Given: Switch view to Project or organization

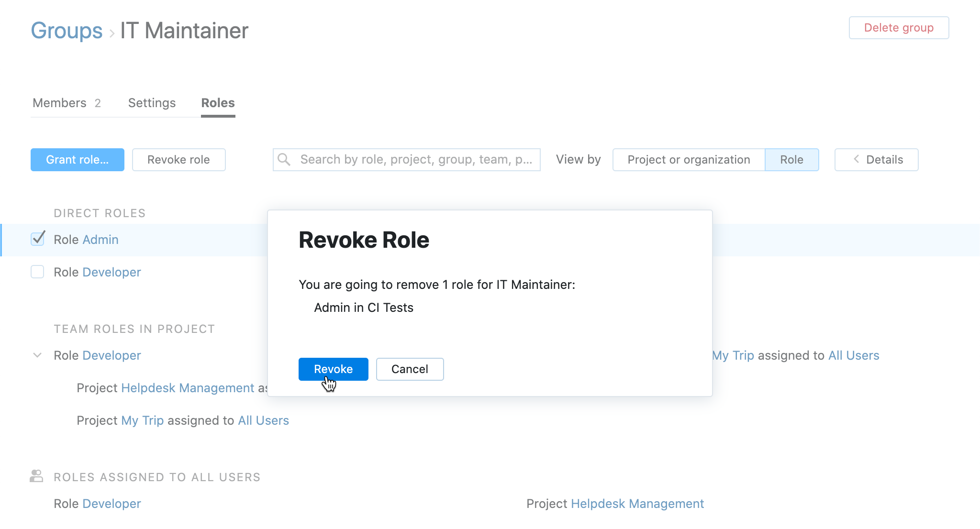Looking at the screenshot, I should (689, 159).
